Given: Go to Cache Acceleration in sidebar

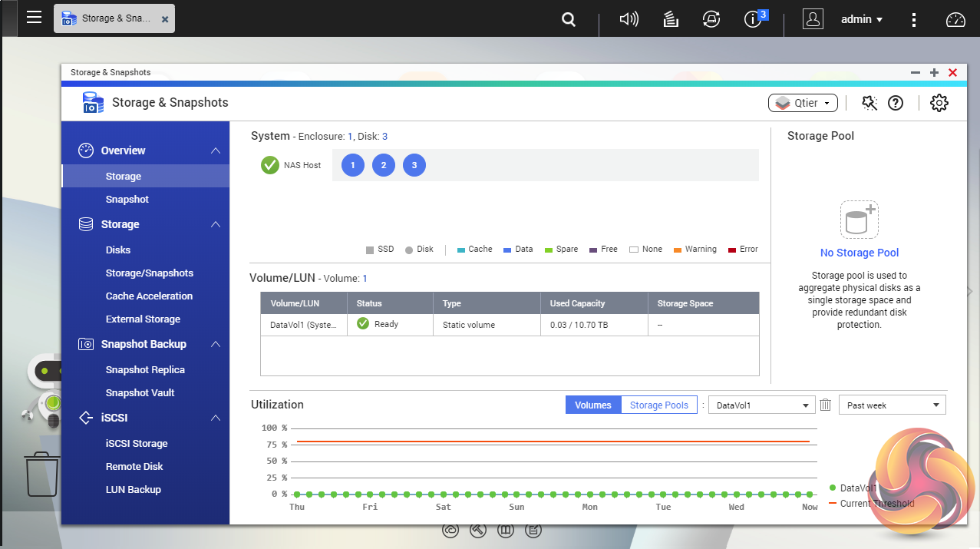Looking at the screenshot, I should coord(149,296).
